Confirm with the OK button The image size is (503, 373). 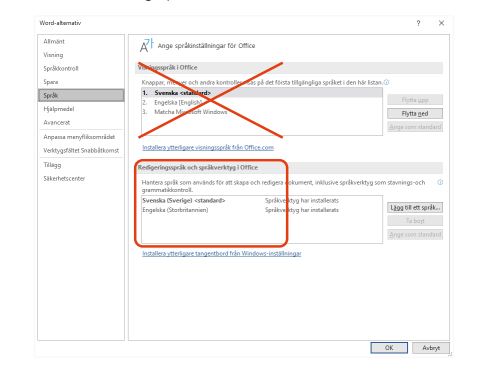coord(389,348)
